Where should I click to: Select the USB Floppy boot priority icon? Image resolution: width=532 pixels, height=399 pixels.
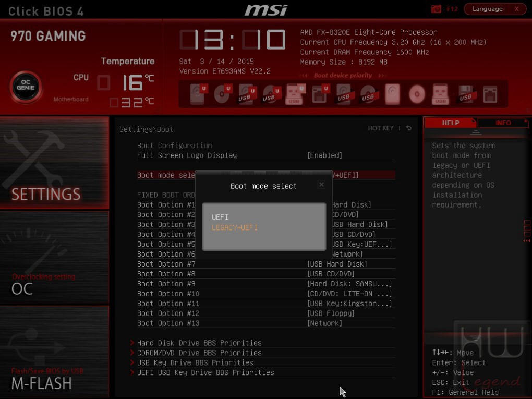click(466, 94)
